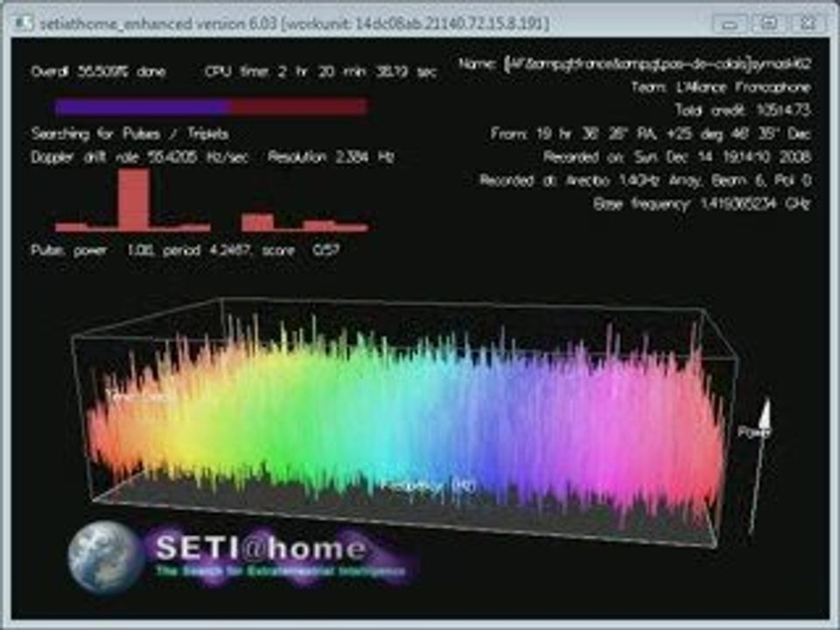Screen dimensions: 840x630
Task: Click the window title text with the workunit
Action: [295, 24]
